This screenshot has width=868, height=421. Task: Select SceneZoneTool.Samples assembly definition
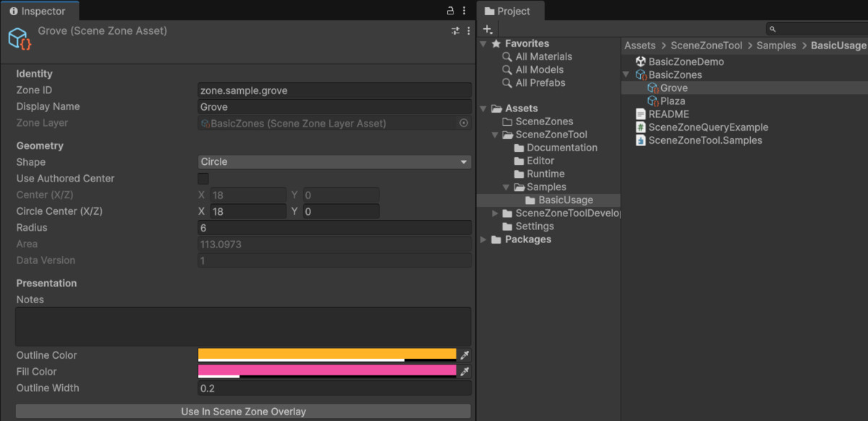pyautogui.click(x=698, y=140)
